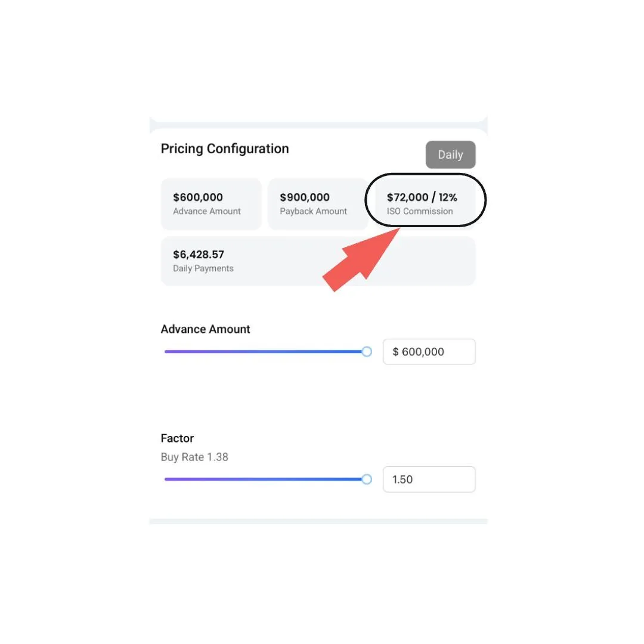Focus the $ 600,000 advance input field
Viewport: 644px width, 644px height.
(429, 352)
